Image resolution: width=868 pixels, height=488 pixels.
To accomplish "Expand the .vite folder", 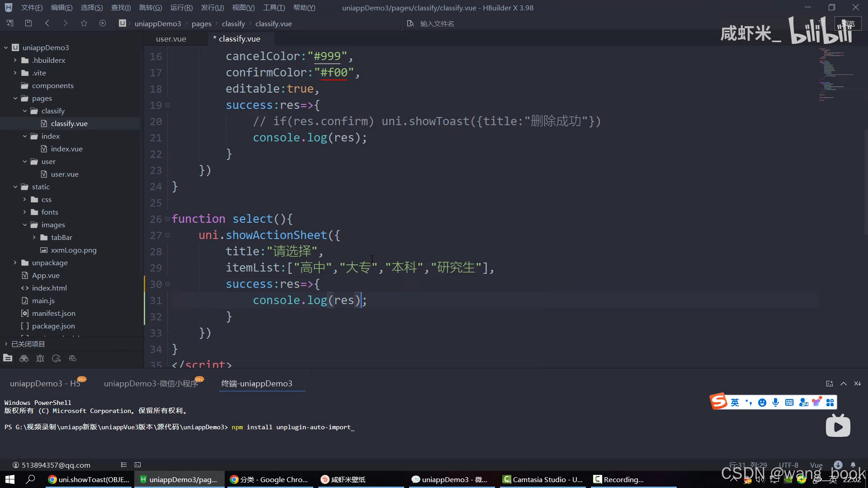I will [15, 73].
